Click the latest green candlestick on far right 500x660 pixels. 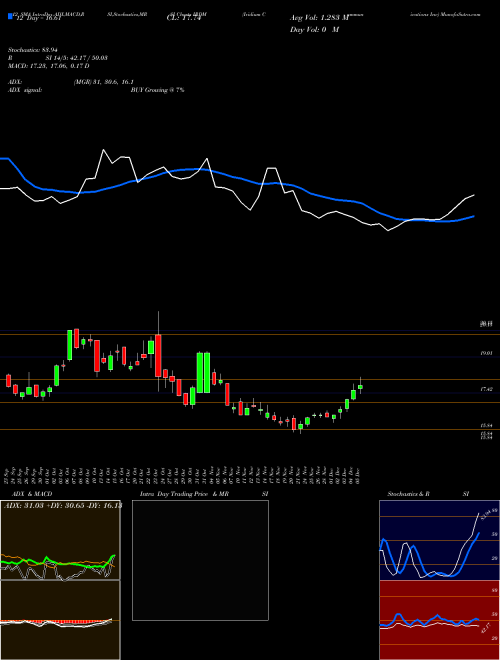click(360, 386)
